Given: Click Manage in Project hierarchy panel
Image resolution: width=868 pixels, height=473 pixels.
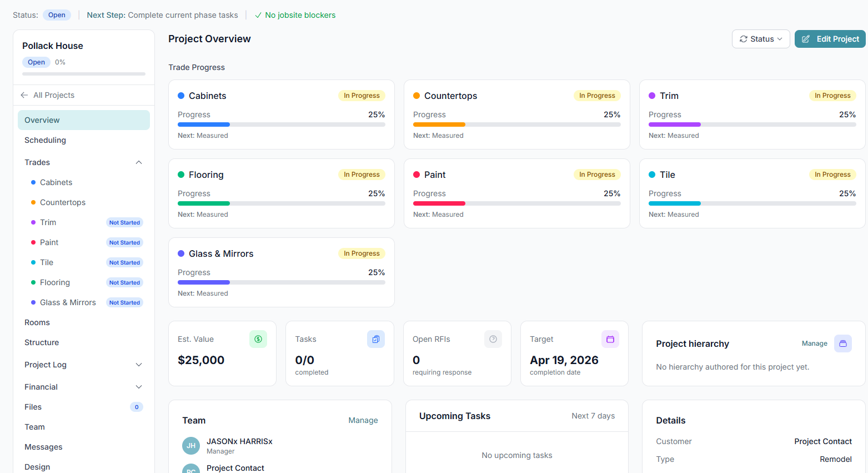Looking at the screenshot, I should (x=815, y=343).
